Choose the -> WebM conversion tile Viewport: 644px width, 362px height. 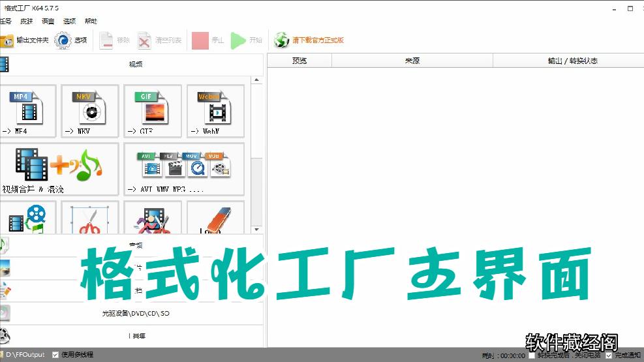click(x=215, y=112)
